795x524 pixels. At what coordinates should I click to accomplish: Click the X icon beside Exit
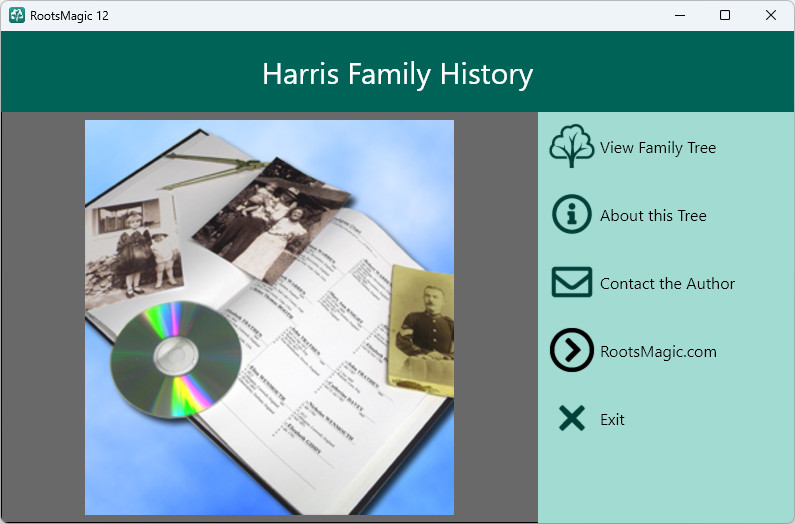[x=571, y=418]
